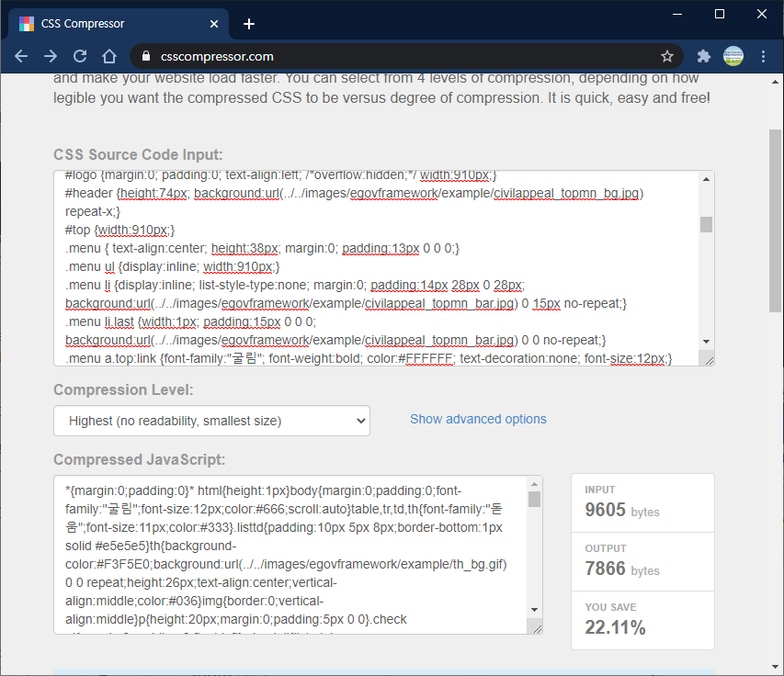The image size is (784, 676).
Task: Click the '*{margin:0;padding:0}* html' output line
Action: (263, 490)
